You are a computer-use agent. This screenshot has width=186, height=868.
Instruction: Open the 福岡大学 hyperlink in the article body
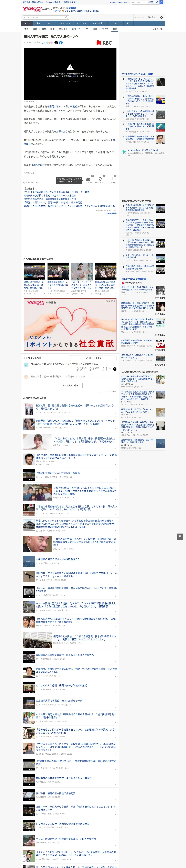tap(54, 106)
